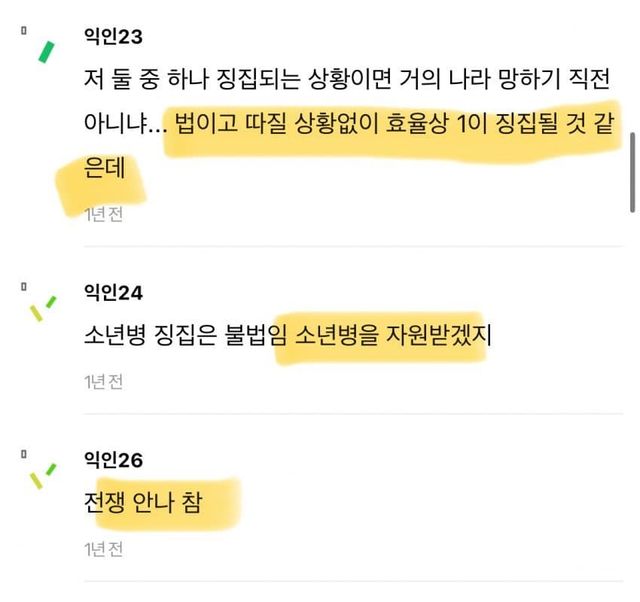Click the 1년 전 timestamp under 익인23's comment
Viewport: 640px width, 602px height.
[103, 214]
